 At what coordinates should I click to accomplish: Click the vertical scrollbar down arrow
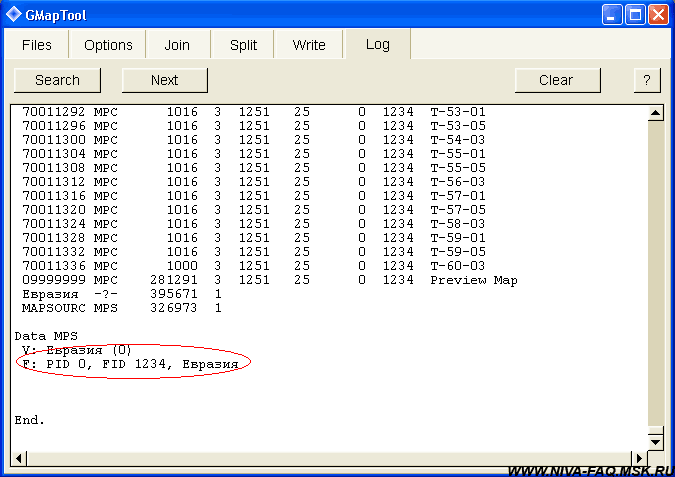(655, 442)
